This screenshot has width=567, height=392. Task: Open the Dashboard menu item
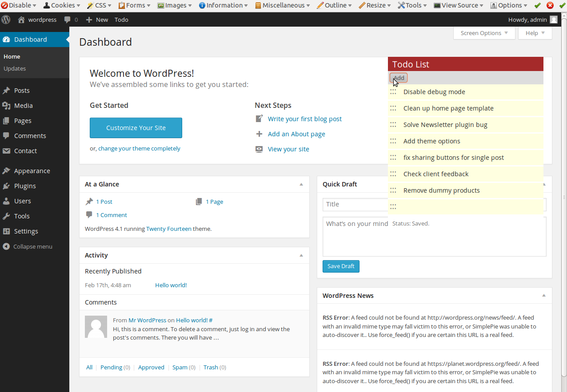(x=35, y=40)
